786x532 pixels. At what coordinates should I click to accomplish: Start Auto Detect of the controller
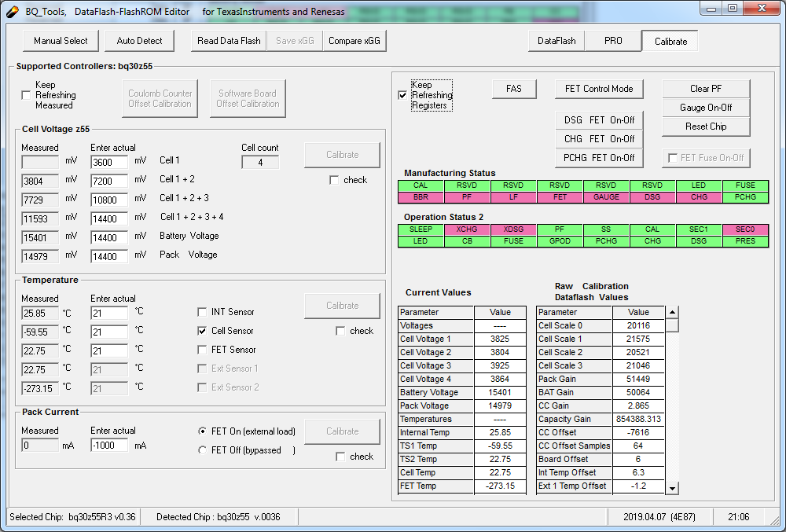click(x=139, y=41)
